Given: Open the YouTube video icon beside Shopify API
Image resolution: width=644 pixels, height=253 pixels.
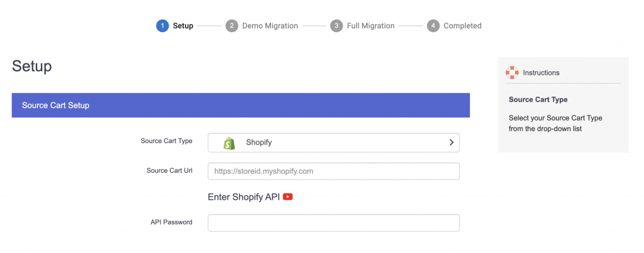Looking at the screenshot, I should [x=287, y=197].
